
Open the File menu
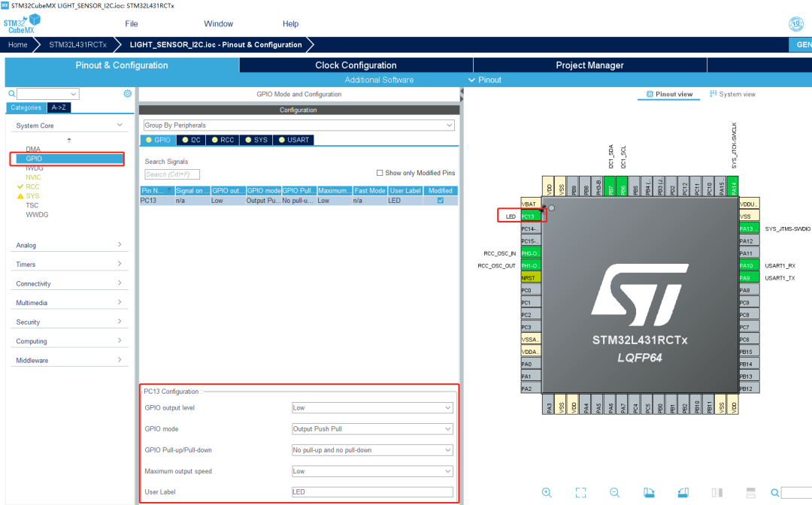point(132,24)
